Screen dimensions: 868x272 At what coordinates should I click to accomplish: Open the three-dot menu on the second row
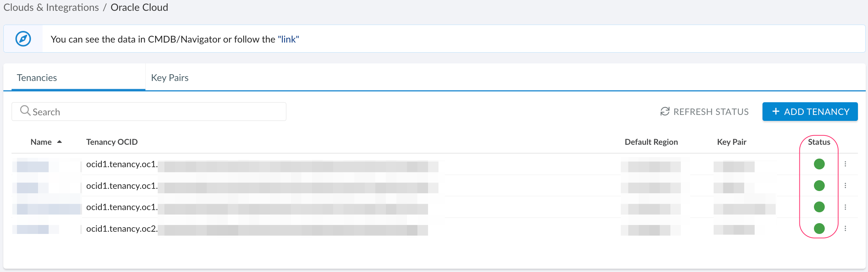point(845,185)
